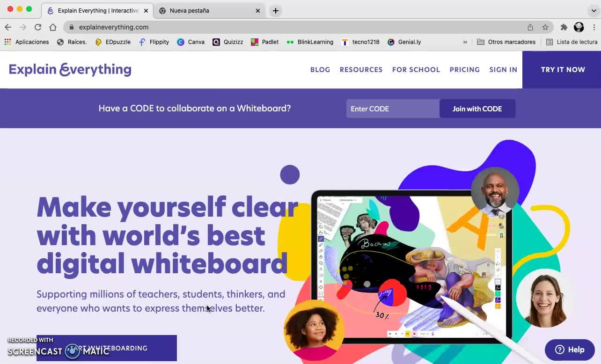Click the Enter CODE input field
601x364 pixels.
coord(393,109)
